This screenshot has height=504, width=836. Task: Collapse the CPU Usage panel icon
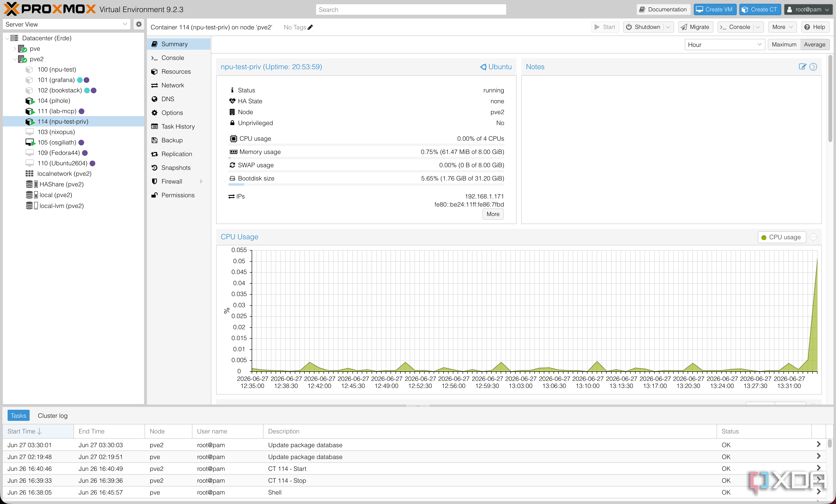(813, 237)
